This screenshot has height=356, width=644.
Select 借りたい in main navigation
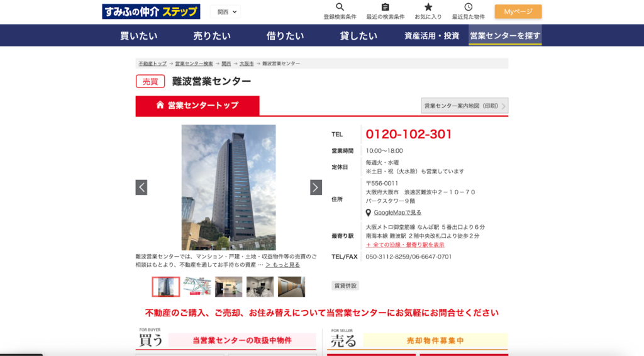[x=285, y=36]
